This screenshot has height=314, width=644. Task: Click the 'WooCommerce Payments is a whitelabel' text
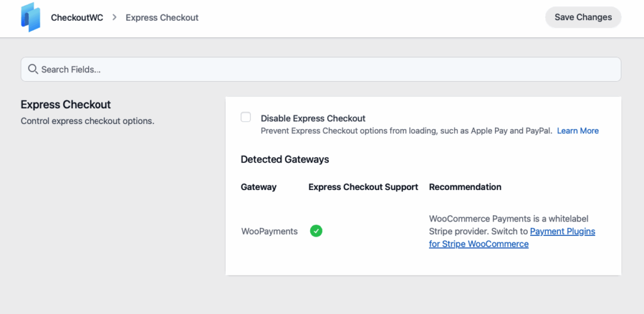[509, 218]
